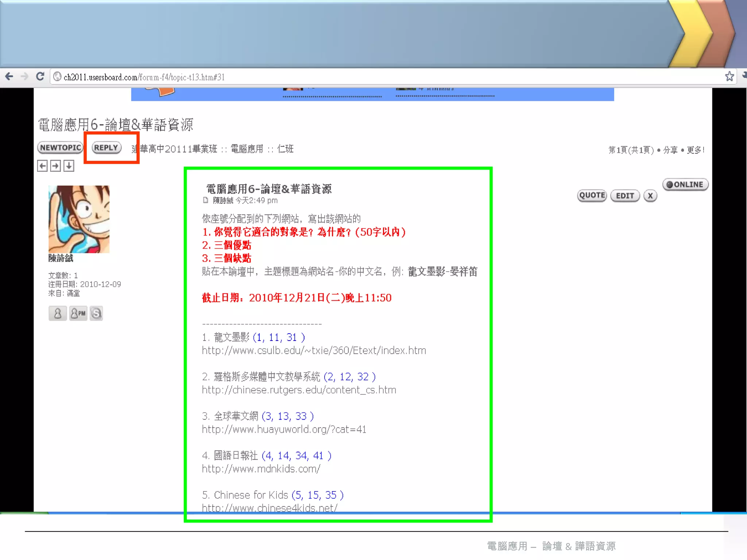Click the EDIT post button

coord(625,196)
